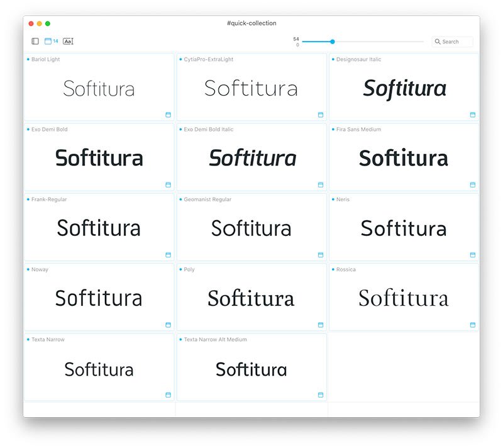Click the collection icon on Designosaur Italic card
503x448 pixels.
point(473,115)
